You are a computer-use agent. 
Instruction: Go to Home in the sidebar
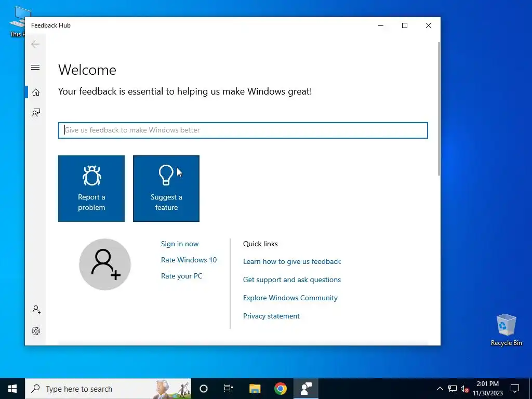[36, 92]
